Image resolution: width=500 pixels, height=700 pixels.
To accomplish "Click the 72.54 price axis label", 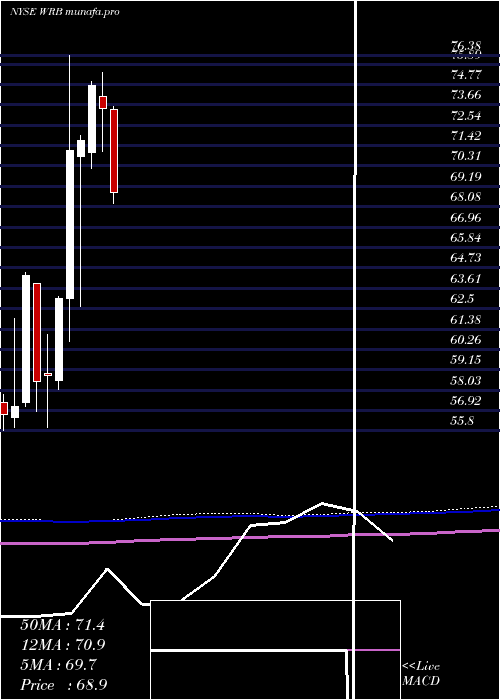I will click(466, 116).
